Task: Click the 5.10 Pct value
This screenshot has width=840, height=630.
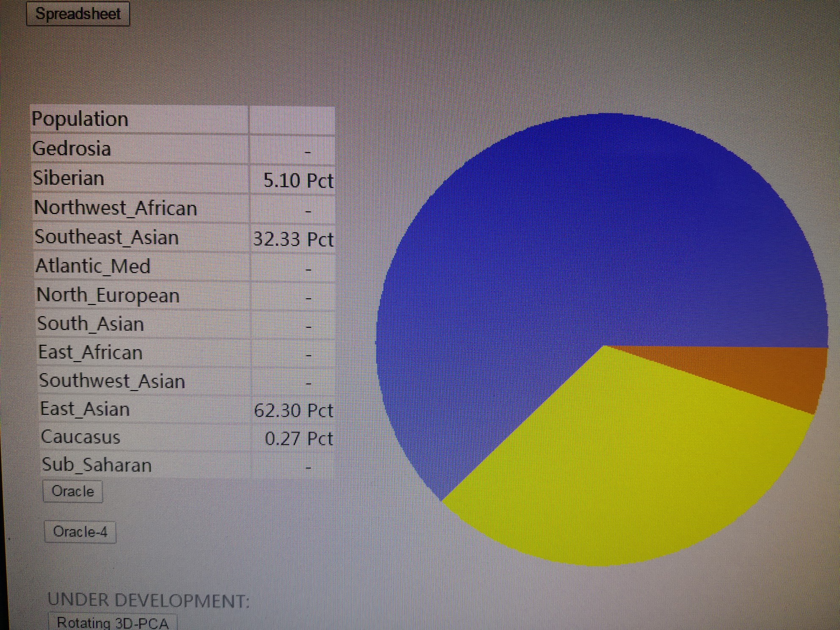Action: (x=298, y=181)
